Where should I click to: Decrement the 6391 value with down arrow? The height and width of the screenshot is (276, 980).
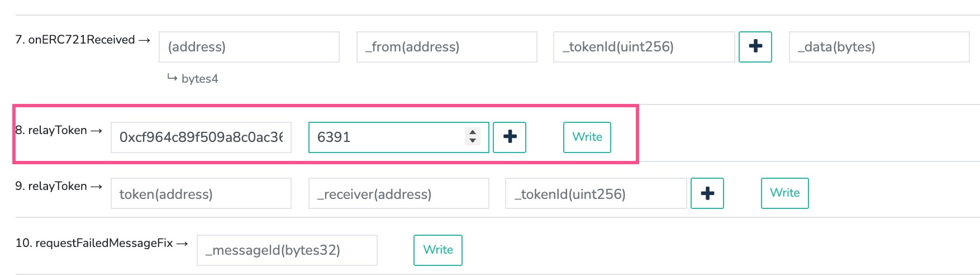click(473, 141)
